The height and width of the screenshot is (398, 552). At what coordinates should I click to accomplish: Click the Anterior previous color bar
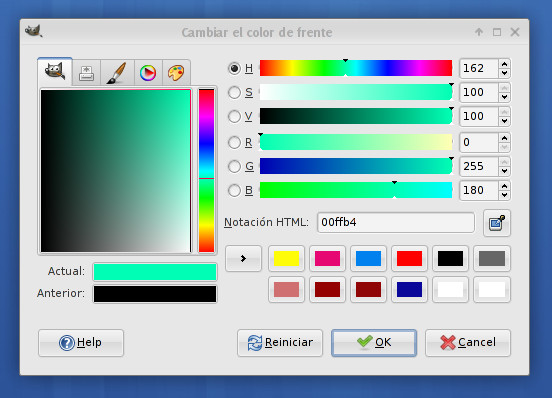pyautogui.click(x=155, y=294)
